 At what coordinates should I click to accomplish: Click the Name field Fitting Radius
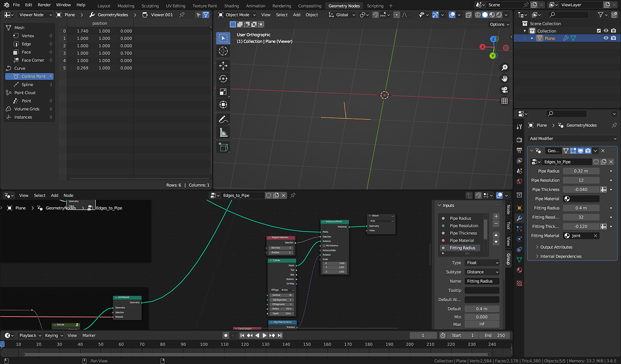coord(482,281)
